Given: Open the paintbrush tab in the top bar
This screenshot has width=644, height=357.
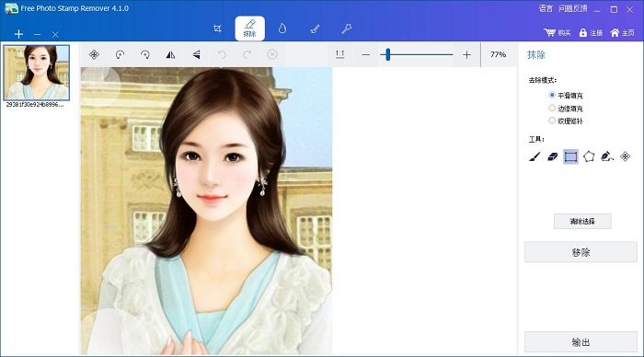Looking at the screenshot, I should [315, 29].
